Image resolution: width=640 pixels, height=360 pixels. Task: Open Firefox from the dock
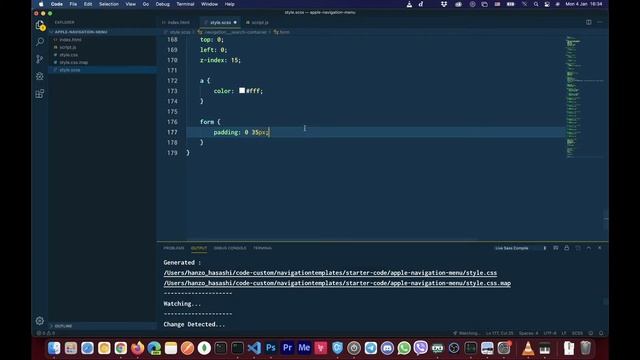(x=138, y=348)
